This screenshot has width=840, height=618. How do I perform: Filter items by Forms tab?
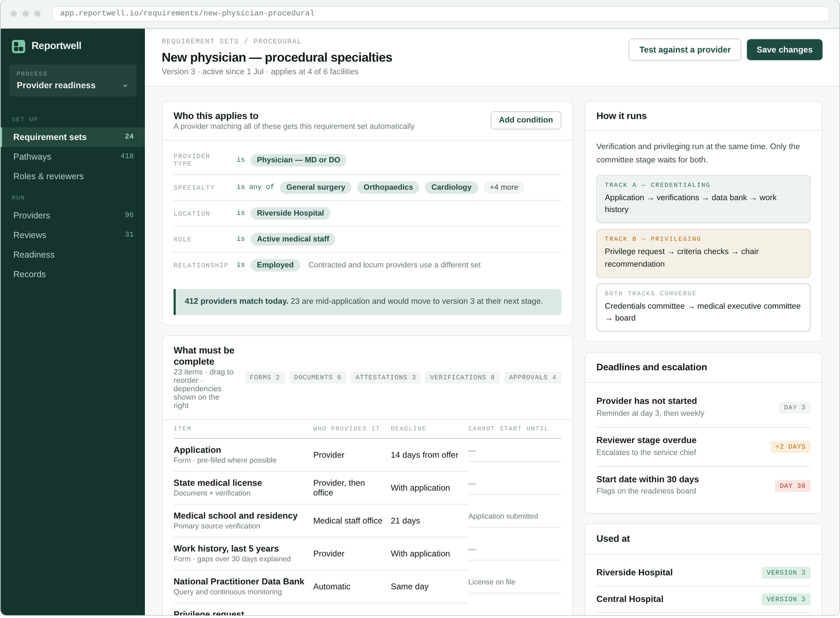click(x=265, y=378)
